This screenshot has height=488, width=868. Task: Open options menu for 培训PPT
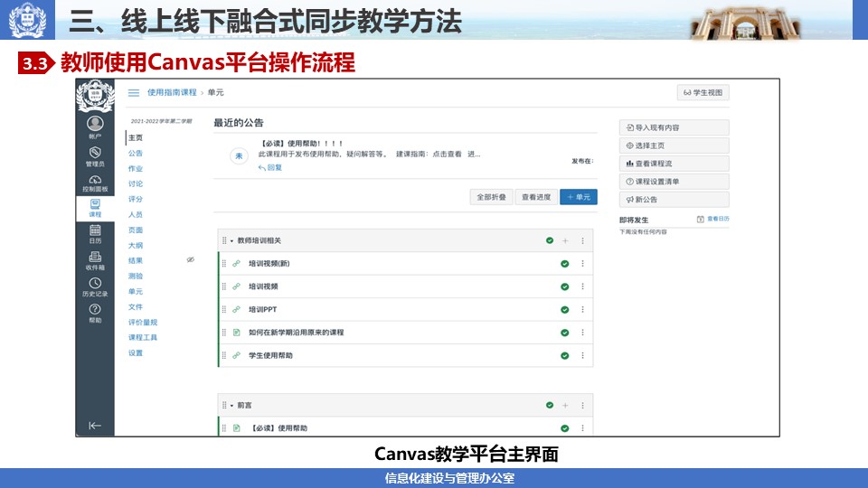point(582,310)
